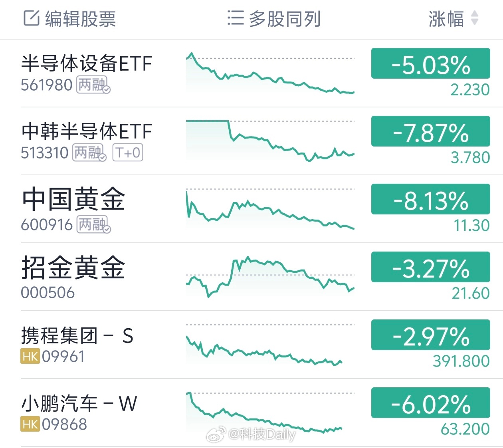Tap the T+0 badge on 中韩半导体ETF
503x448 pixels.
[128, 153]
